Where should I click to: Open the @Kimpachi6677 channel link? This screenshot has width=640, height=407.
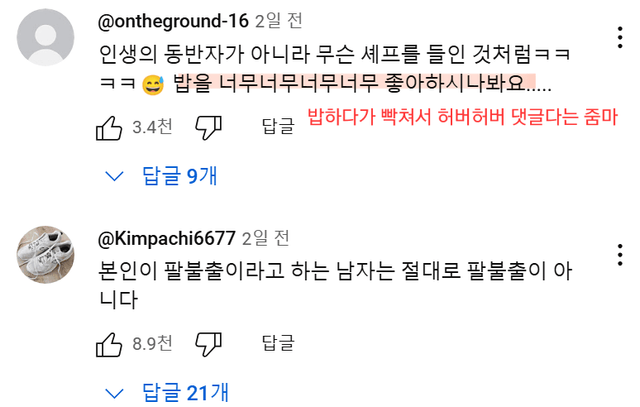(x=167, y=238)
